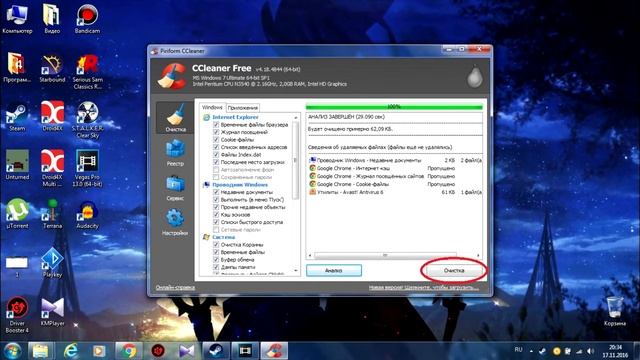
Task: Select the Starbound desktop icon
Action: (x=52, y=68)
